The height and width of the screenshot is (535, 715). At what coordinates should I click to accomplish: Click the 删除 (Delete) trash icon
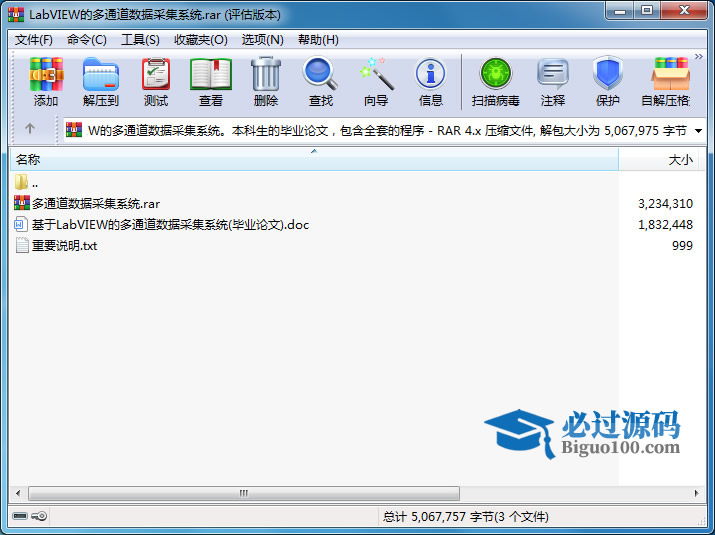266,81
